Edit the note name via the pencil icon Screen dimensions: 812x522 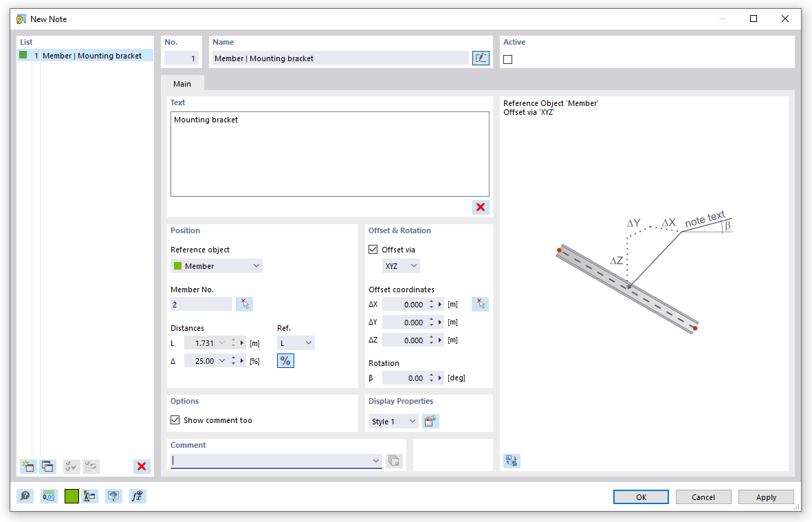[480, 58]
